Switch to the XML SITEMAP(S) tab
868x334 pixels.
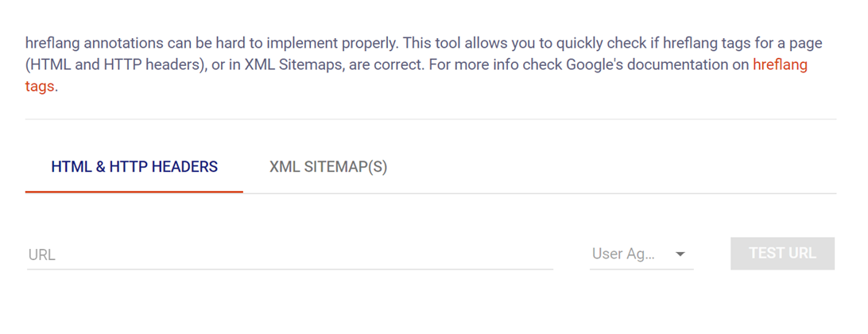pos(328,167)
